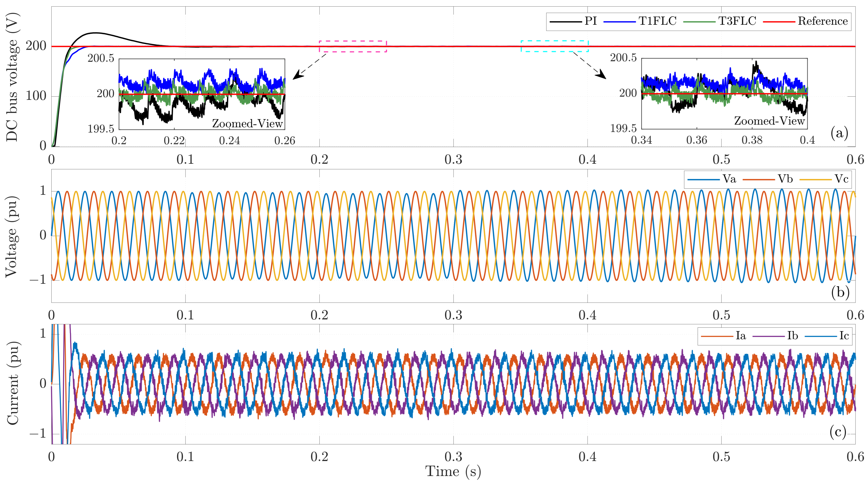Viewport: 868px width, 484px height.
Task: Click the Current (pu) axis label
Action: click(x=13, y=384)
